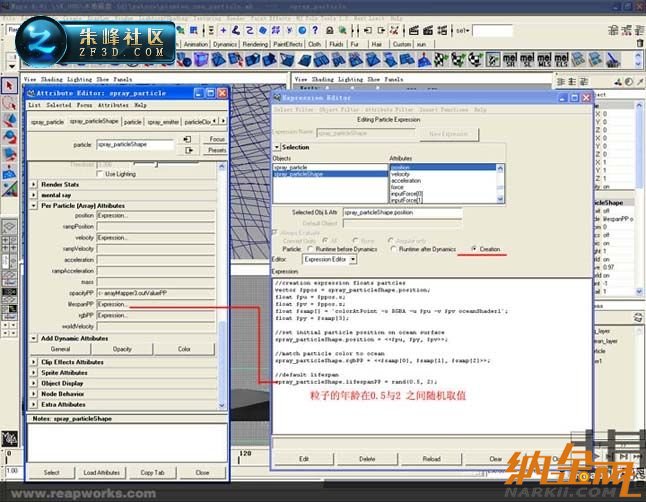Activate the Rotate tool in toolbox
This screenshot has height=502, width=646.
tap(9, 137)
